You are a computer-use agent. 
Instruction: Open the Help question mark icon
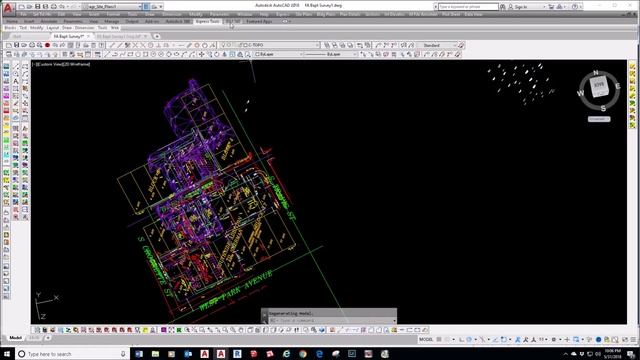(x=575, y=7)
